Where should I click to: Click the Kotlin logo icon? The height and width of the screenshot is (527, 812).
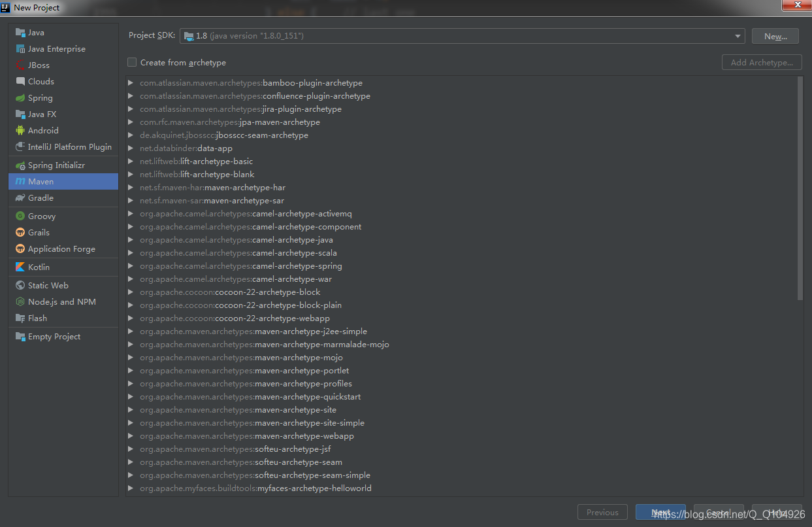pyautogui.click(x=20, y=267)
